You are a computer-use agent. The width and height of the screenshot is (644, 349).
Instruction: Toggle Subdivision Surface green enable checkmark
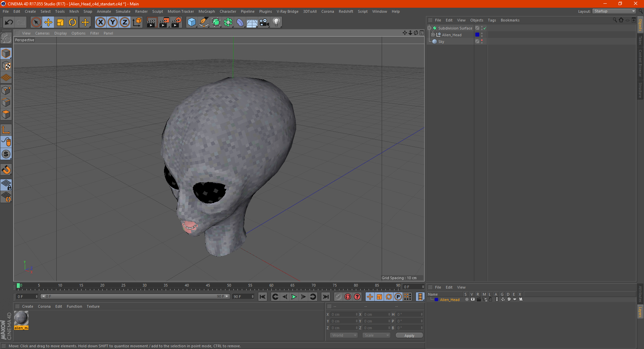(485, 28)
